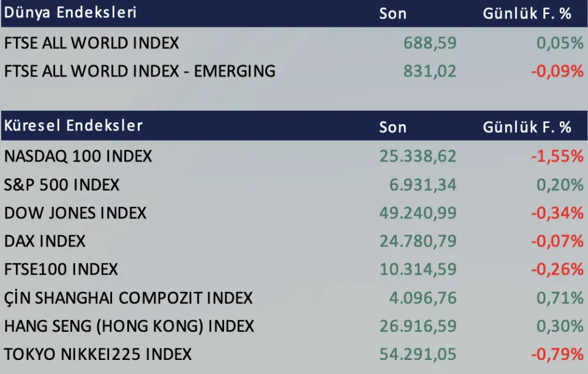588x374 pixels.
Task: Click the Son column header in Dünya Endeksleri
Action: [x=393, y=13]
